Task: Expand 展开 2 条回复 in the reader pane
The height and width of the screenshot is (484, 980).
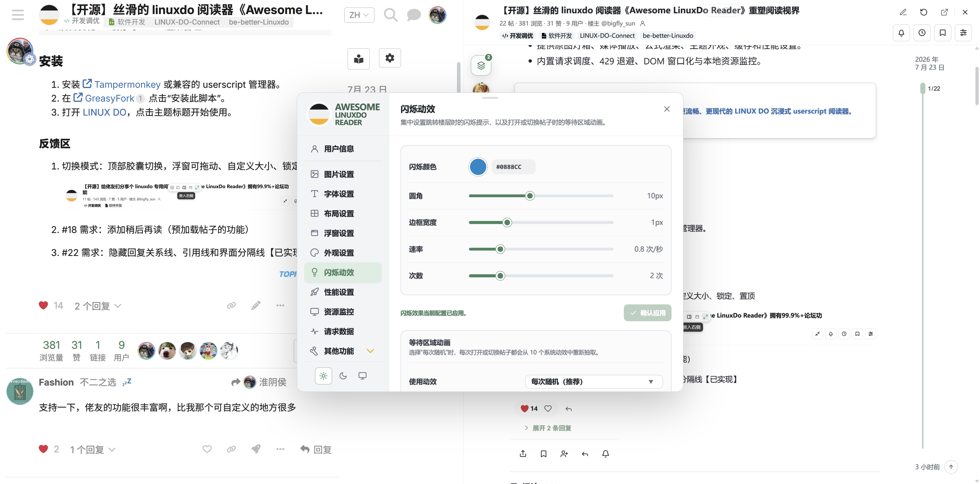Action: coord(548,428)
